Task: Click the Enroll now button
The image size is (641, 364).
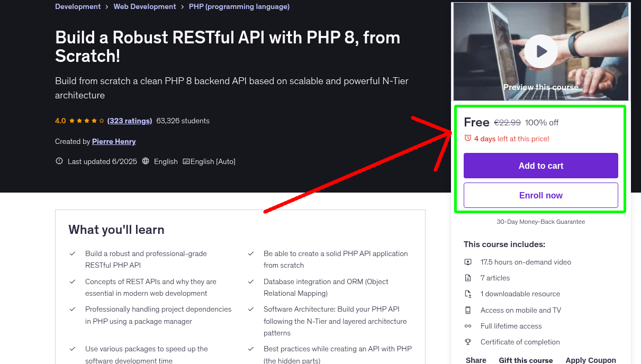Action: [540, 195]
